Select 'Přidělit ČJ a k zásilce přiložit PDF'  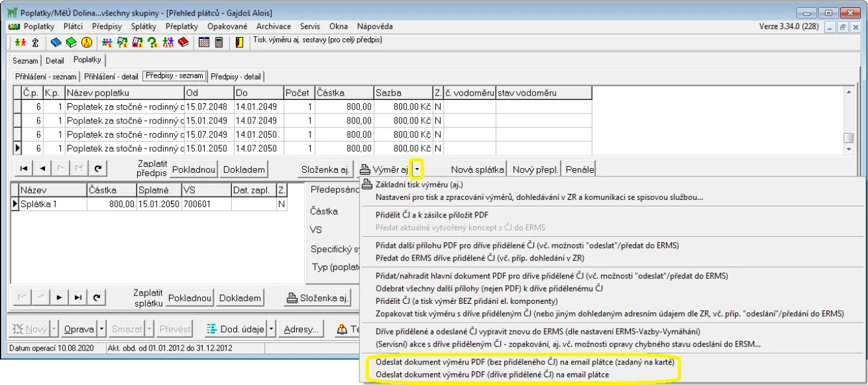432,214
